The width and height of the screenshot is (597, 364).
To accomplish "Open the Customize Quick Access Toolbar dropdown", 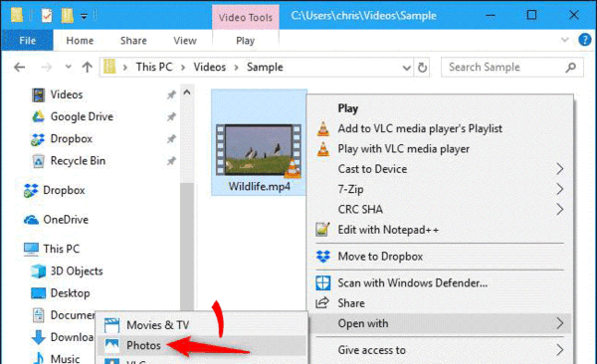I will click(x=84, y=16).
